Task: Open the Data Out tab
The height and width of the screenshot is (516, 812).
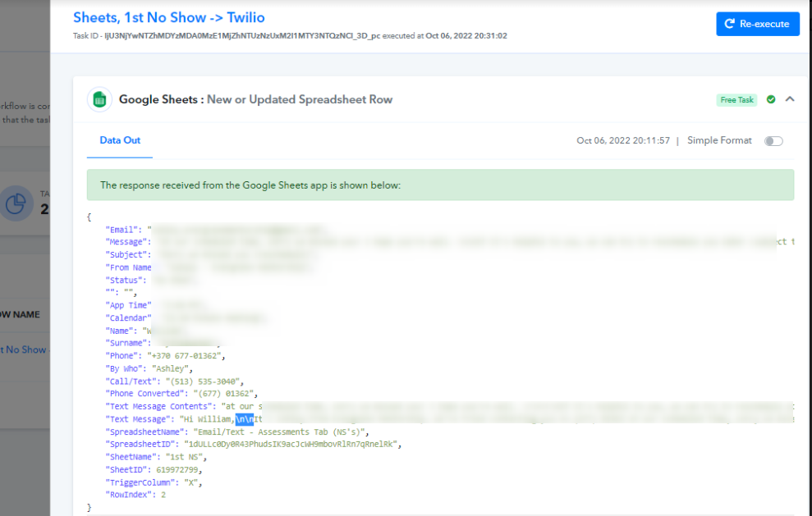Action: (120, 140)
